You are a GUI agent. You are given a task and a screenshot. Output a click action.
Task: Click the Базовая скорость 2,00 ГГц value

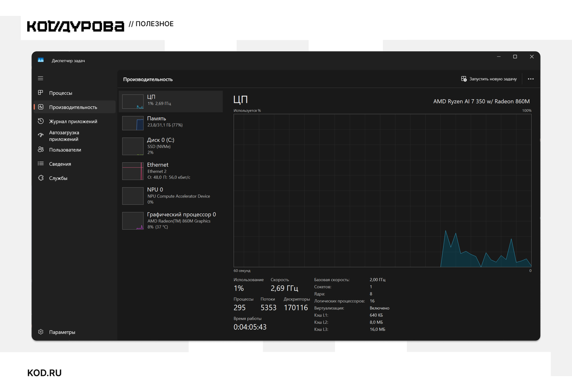[378, 280]
